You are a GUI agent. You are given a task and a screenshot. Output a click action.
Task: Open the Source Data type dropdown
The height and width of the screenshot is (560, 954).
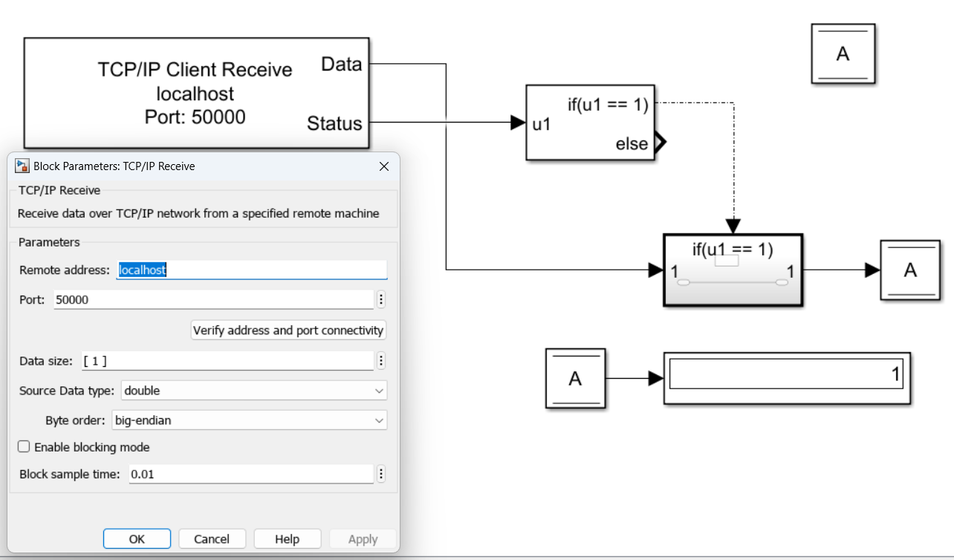tap(253, 390)
